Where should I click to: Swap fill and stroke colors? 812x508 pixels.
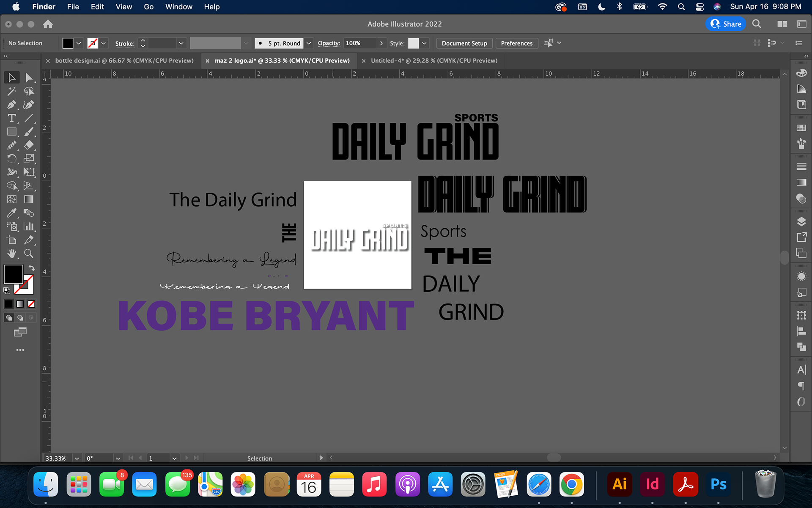(32, 268)
